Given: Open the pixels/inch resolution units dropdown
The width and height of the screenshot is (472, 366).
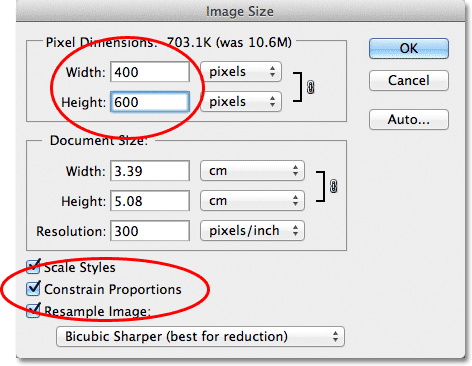Looking at the screenshot, I should point(252,230).
